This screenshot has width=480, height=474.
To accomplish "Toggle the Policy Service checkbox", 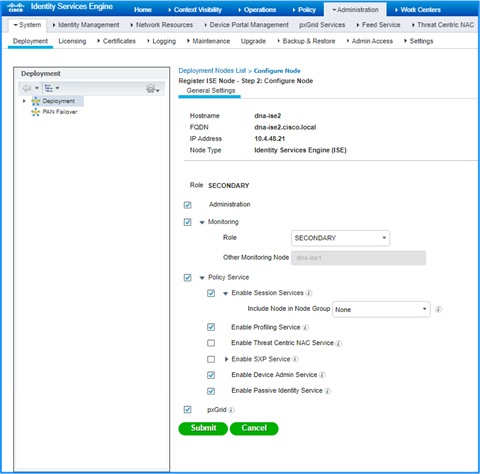I will tap(188, 277).
